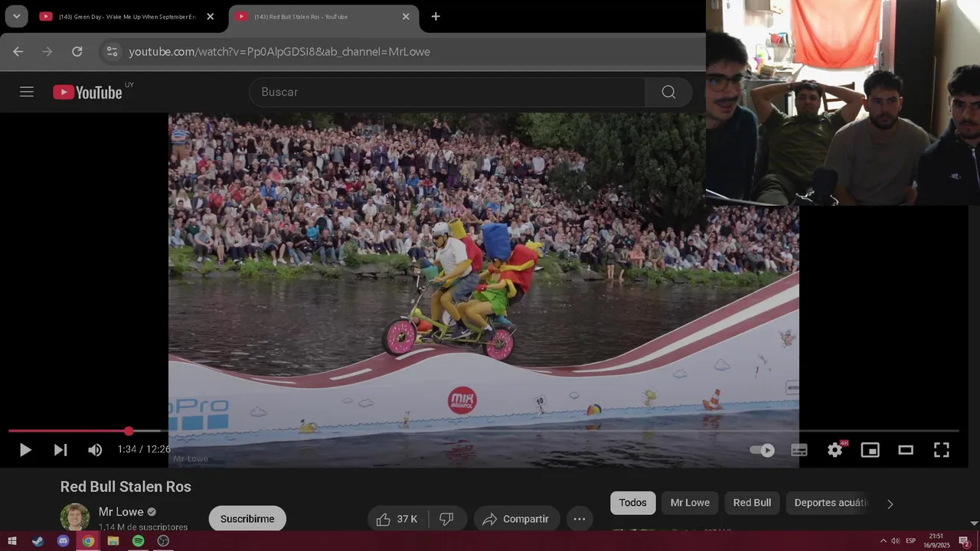
Task: Open Steam from the taskbar
Action: click(38, 541)
